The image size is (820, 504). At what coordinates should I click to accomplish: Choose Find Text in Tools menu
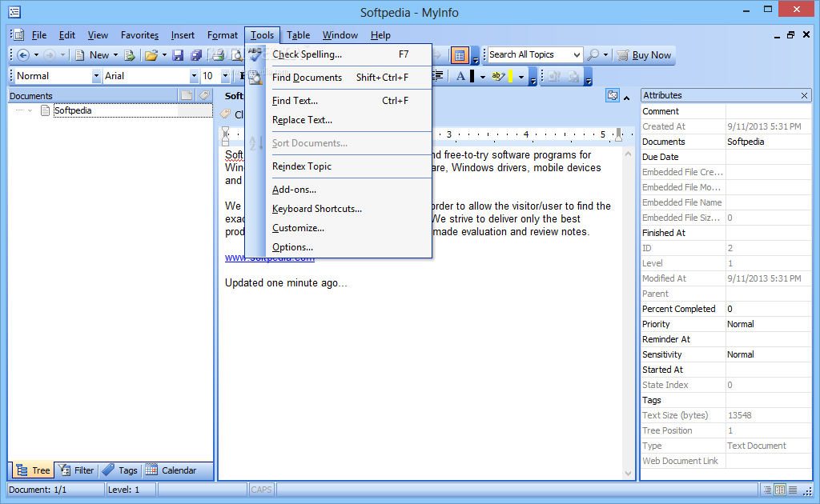339,101
